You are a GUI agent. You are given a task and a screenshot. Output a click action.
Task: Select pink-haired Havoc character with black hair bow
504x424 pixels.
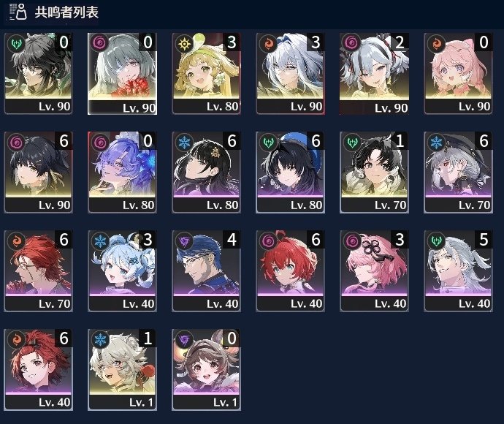click(x=374, y=271)
